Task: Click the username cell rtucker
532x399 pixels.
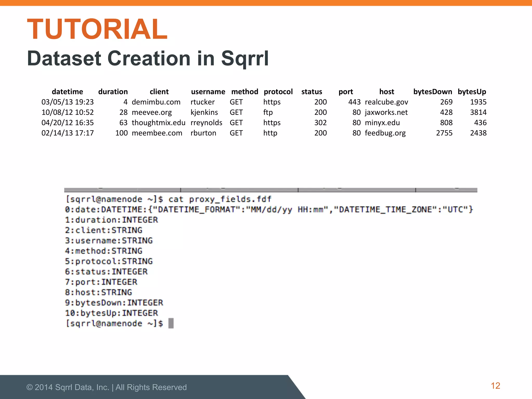Action: tap(203, 102)
